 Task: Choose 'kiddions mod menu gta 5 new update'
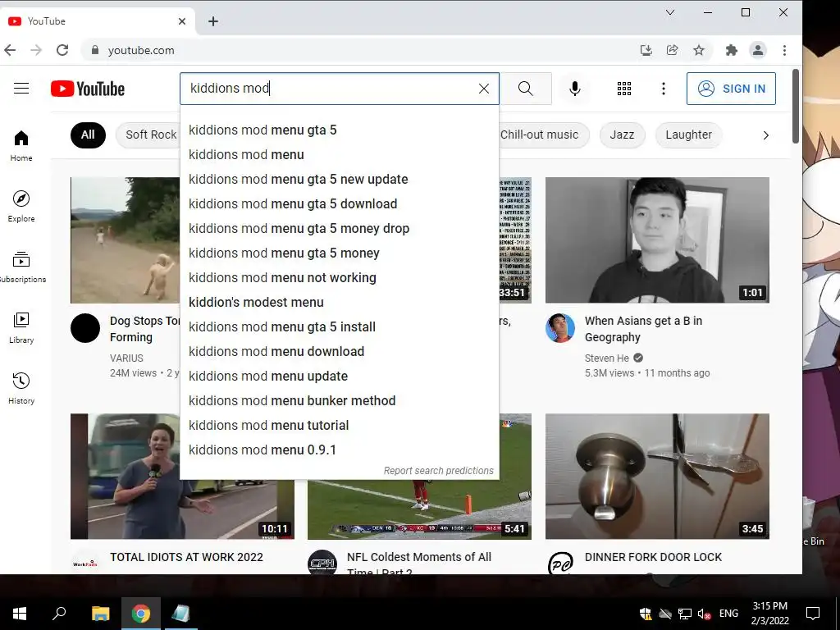click(339, 180)
